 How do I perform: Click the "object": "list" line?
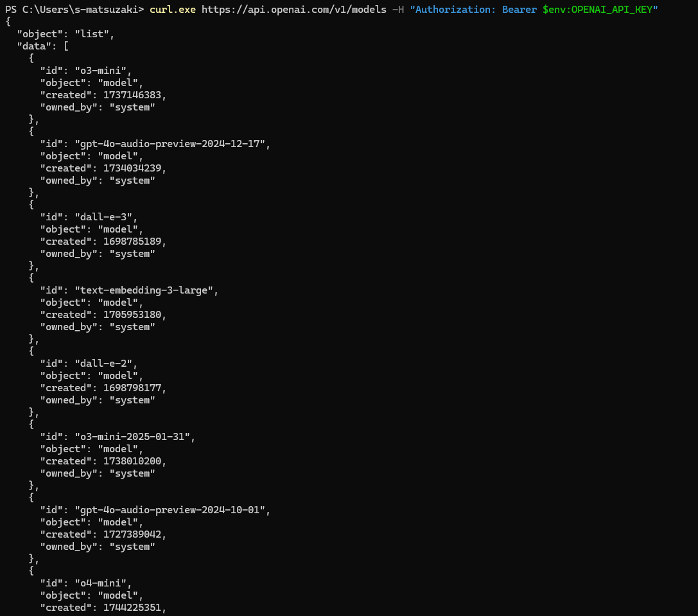66,34
